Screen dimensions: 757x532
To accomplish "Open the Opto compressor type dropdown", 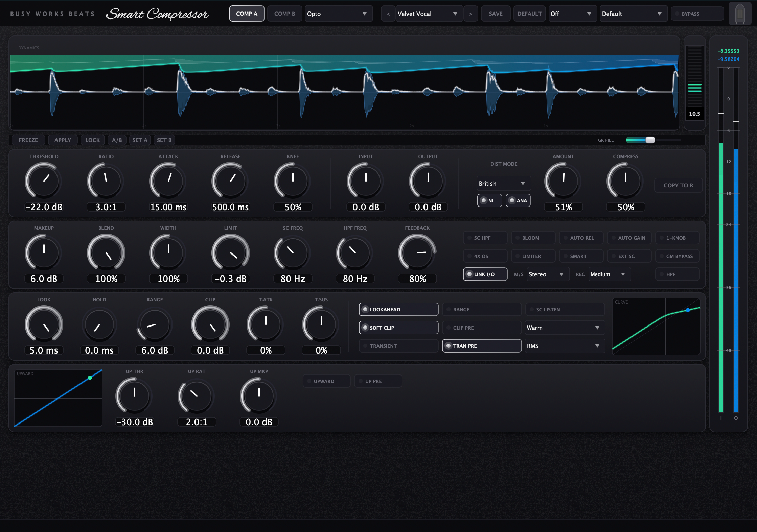I will [338, 14].
